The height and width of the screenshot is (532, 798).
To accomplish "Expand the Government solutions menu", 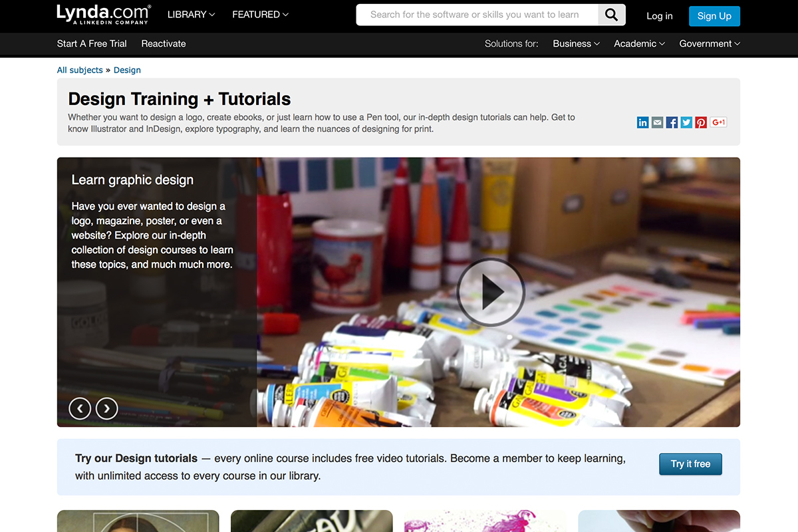I will point(709,44).
